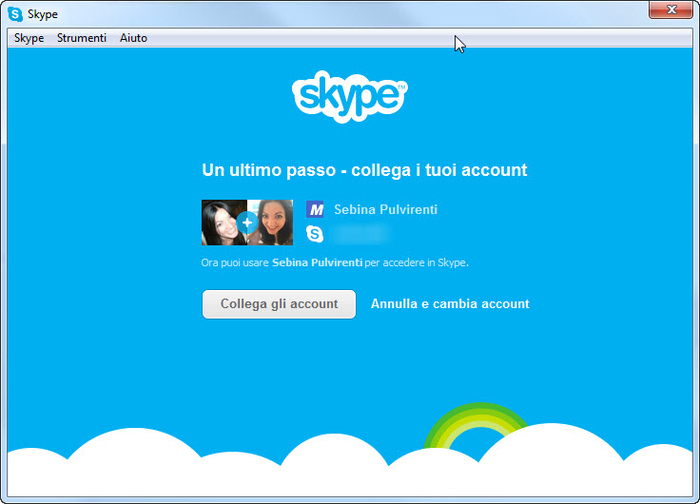The height and width of the screenshot is (504, 700).
Task: Click the purple Messenger M icon
Action: click(x=315, y=210)
